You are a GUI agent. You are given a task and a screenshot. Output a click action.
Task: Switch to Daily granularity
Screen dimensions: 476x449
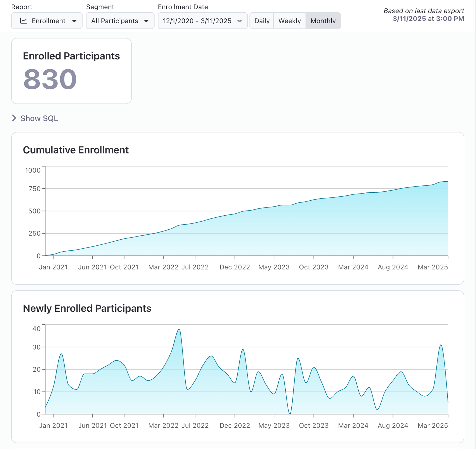262,21
